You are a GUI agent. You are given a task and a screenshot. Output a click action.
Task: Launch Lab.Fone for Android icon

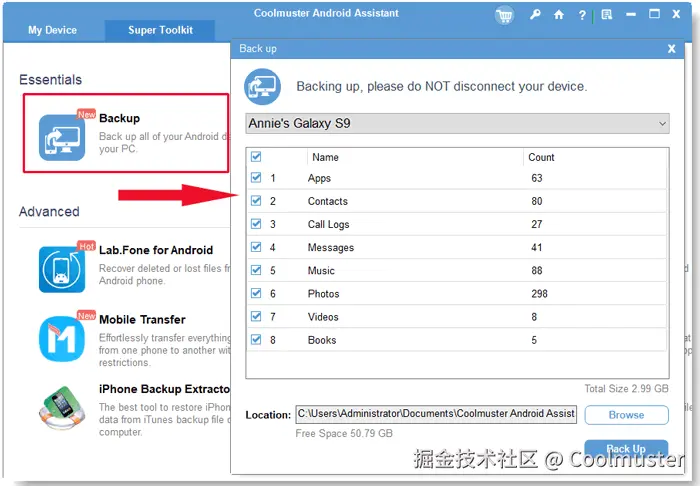tap(62, 269)
